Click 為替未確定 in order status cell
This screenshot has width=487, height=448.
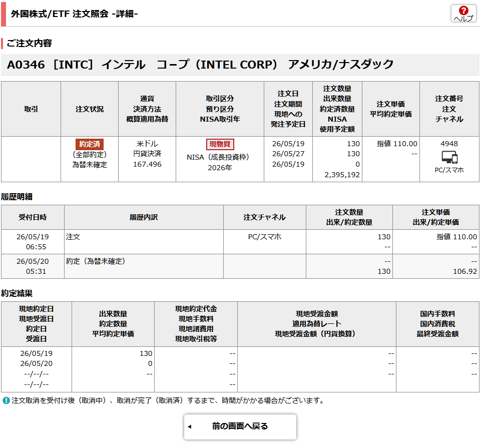[x=90, y=165]
